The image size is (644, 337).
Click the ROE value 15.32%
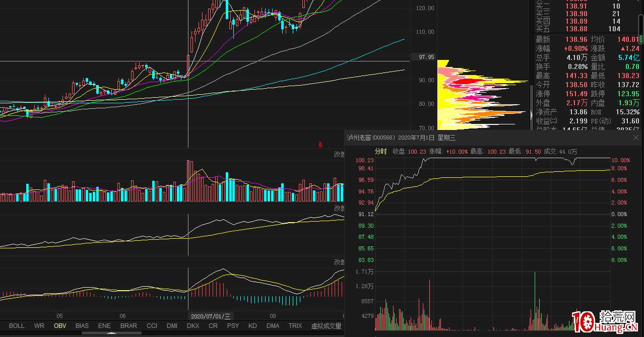(628, 112)
